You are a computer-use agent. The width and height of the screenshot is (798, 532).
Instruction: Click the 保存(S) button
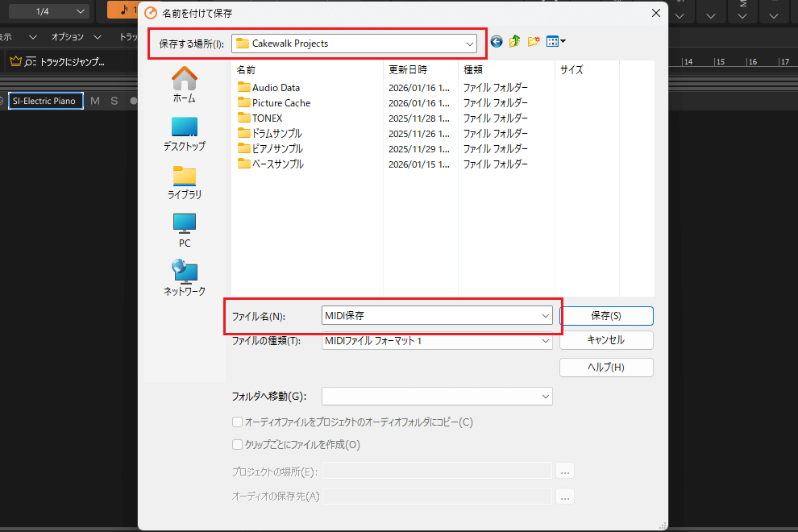606,316
